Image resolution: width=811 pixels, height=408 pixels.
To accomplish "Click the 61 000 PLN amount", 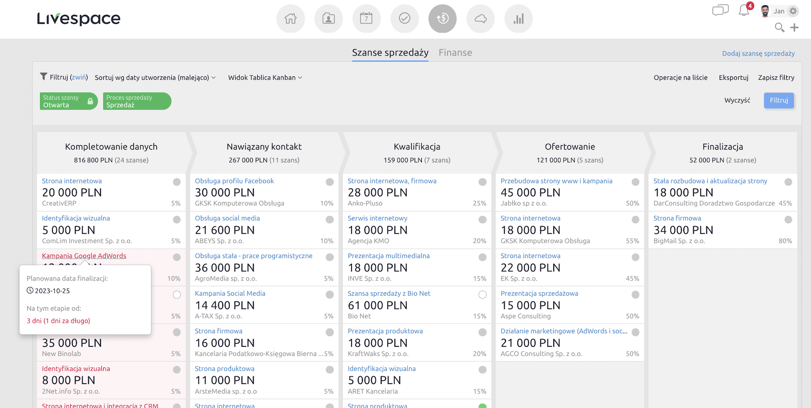I will (x=378, y=305).
